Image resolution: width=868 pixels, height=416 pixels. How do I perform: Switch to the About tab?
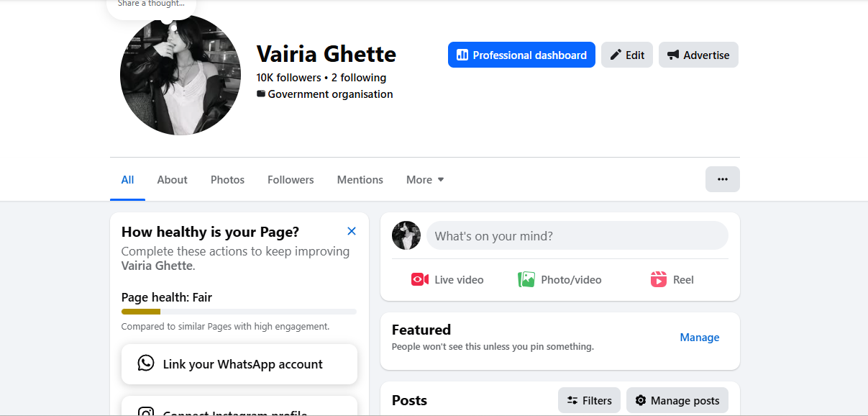[x=172, y=180]
